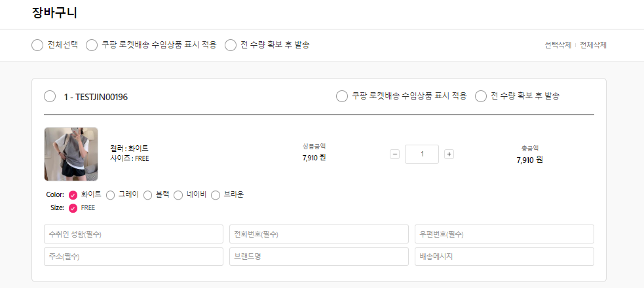Viewport: 644px width, 288px height.
Task: Choose 브라운 color option
Action: point(216,195)
